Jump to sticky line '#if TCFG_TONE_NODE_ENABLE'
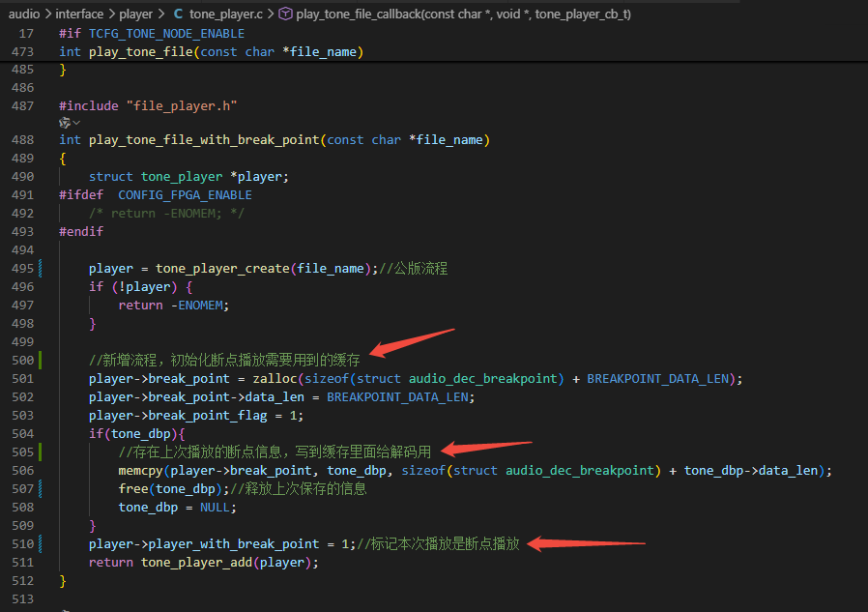Viewport: 868px width, 612px height. tap(152, 33)
